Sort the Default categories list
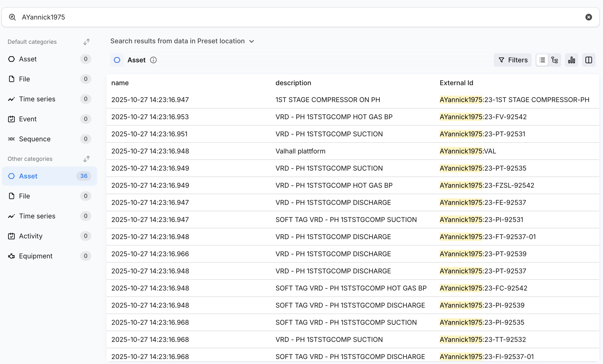Screen dimensions: 603x364 click(86, 42)
